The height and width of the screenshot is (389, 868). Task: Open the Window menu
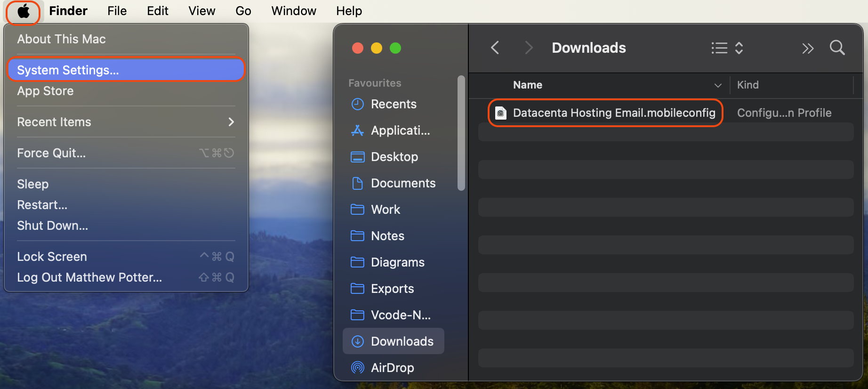pyautogui.click(x=294, y=11)
